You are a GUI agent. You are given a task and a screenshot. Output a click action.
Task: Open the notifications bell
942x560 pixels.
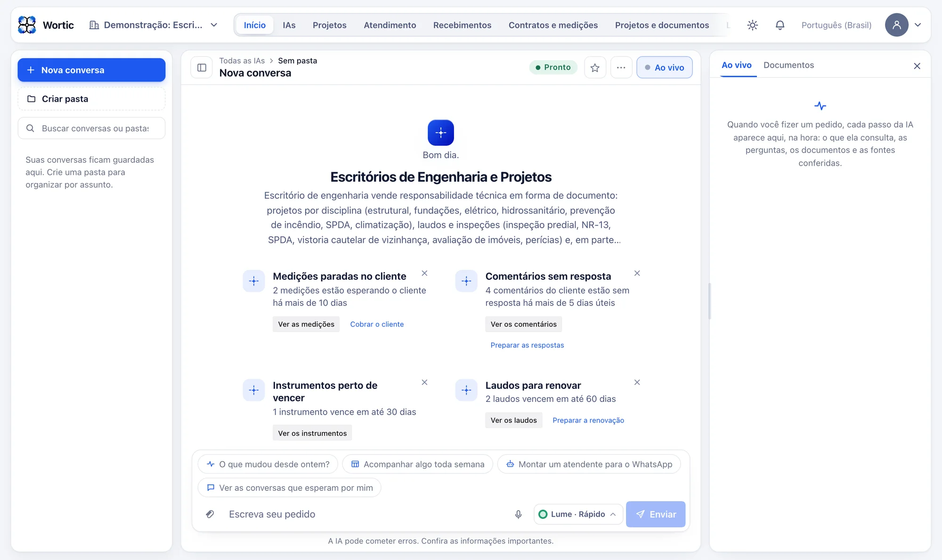[780, 25]
